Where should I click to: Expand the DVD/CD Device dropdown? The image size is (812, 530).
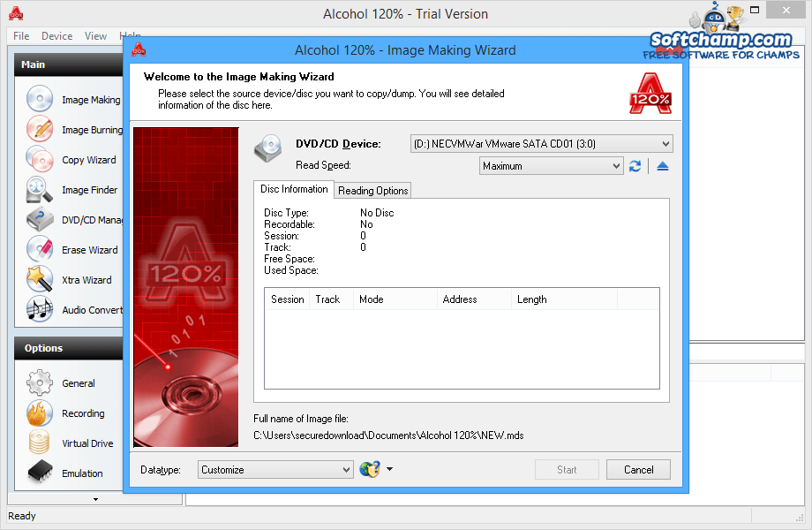(x=665, y=143)
